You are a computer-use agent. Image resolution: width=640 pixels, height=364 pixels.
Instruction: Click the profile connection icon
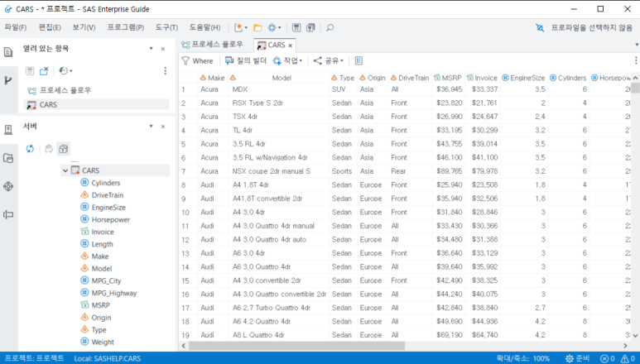tap(540, 28)
